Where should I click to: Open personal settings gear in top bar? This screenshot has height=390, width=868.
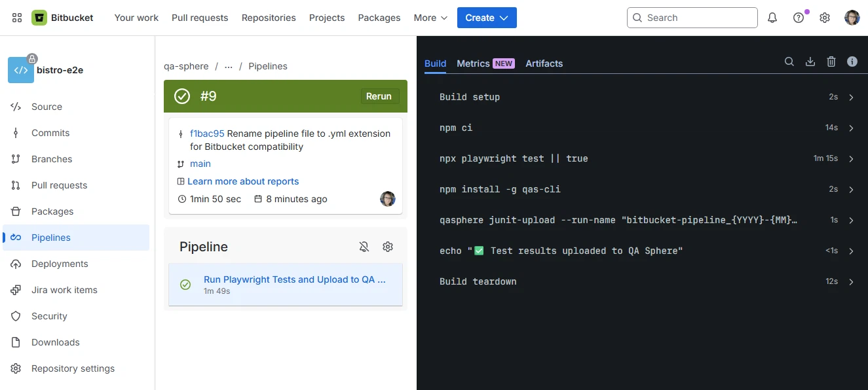point(824,18)
